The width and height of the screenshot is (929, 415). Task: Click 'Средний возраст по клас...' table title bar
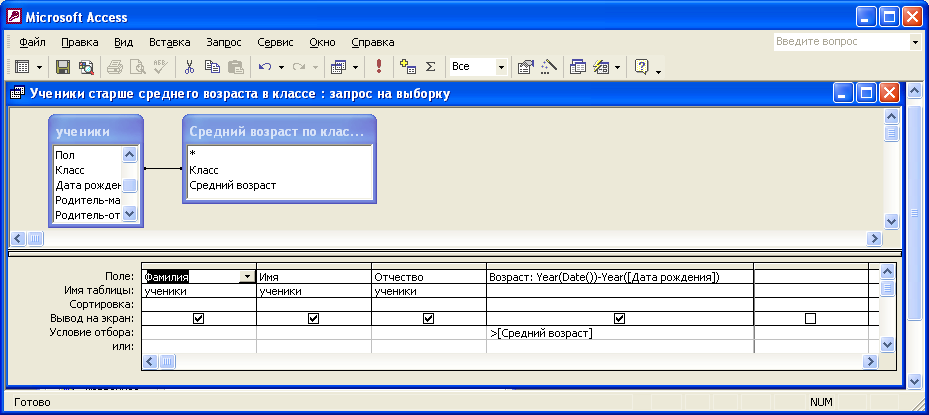pyautogui.click(x=279, y=132)
